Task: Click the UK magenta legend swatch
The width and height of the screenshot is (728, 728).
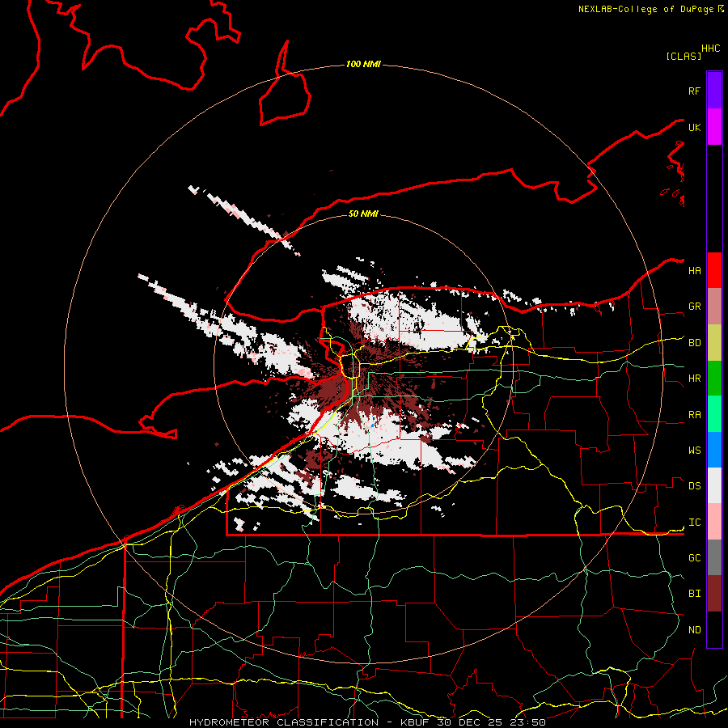Action: pyautogui.click(x=714, y=127)
